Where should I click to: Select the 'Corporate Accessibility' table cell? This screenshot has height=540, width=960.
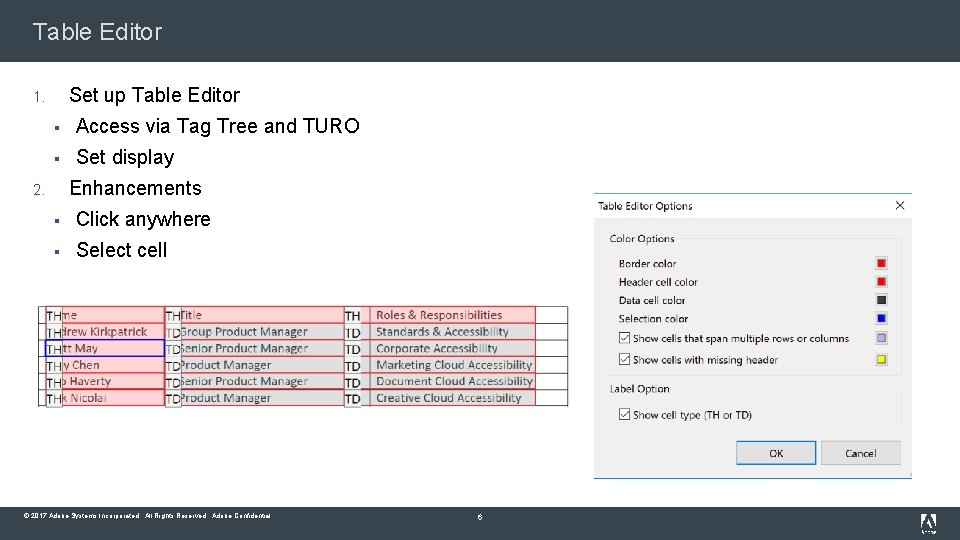click(452, 348)
